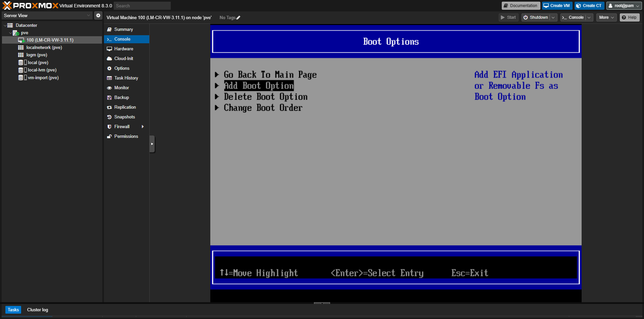Select the Summary view for the VM
644x319 pixels.
[x=123, y=29]
